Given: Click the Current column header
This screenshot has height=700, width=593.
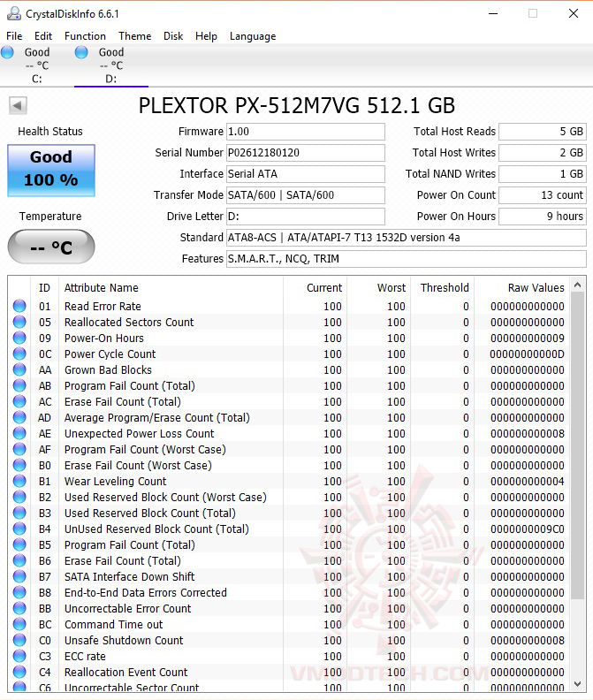Looking at the screenshot, I should point(315,287).
